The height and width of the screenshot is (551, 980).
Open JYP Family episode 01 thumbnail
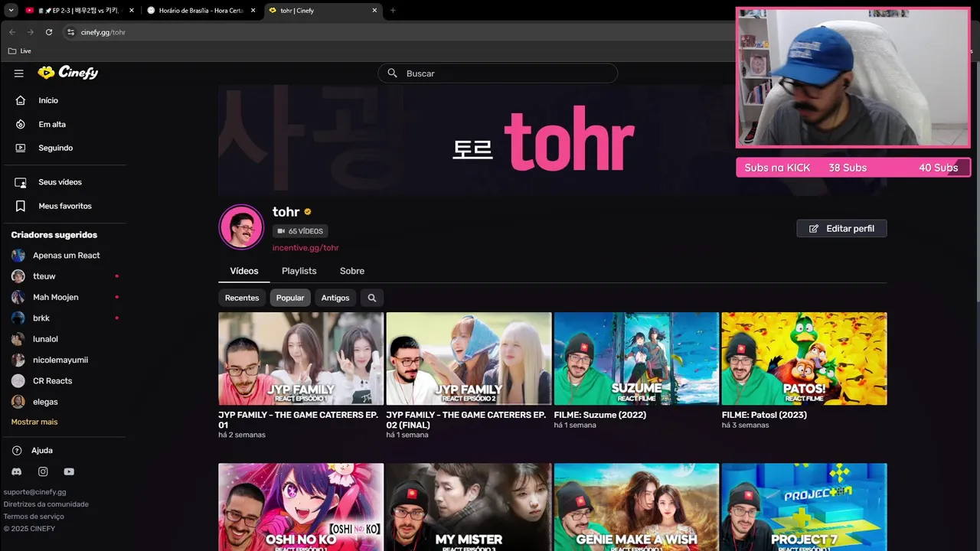[301, 358]
